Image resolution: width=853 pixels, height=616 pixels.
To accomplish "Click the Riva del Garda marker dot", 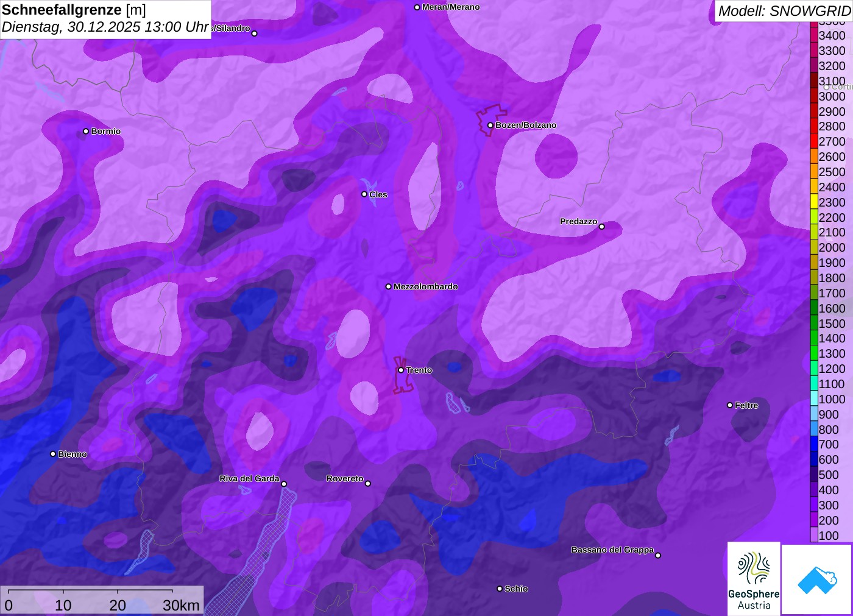I will click(x=284, y=484).
